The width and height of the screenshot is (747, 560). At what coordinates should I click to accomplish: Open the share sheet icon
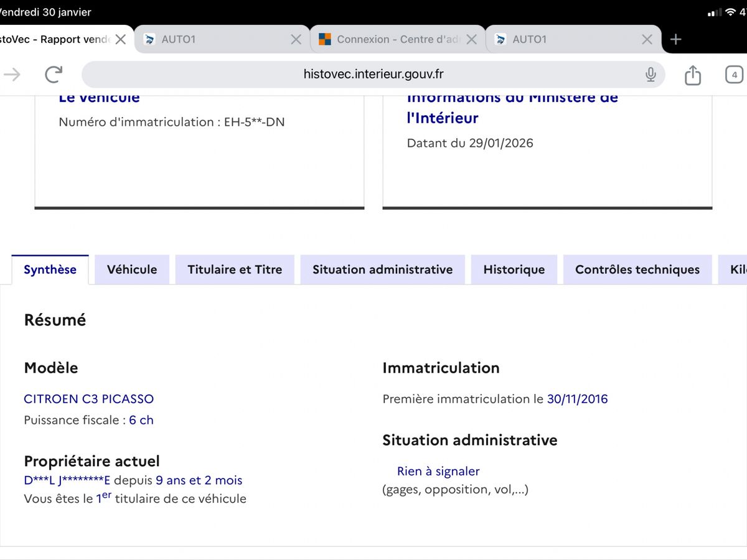tap(692, 75)
